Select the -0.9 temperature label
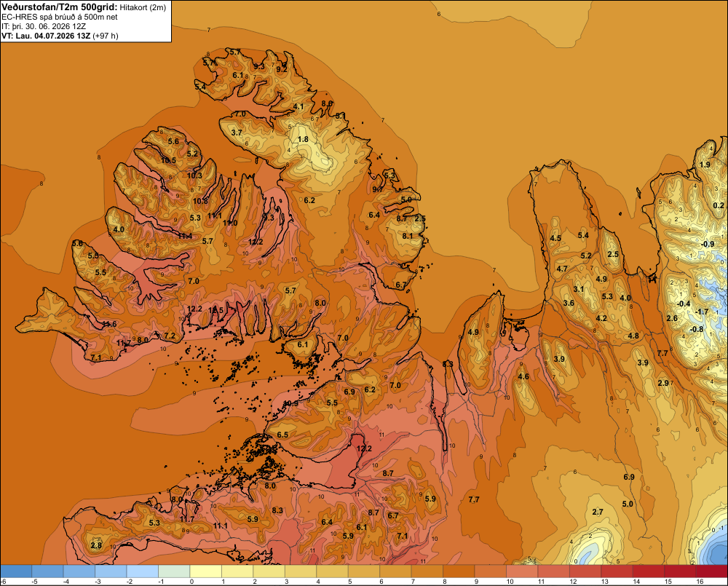This screenshot has height=586, width=728. [707, 245]
